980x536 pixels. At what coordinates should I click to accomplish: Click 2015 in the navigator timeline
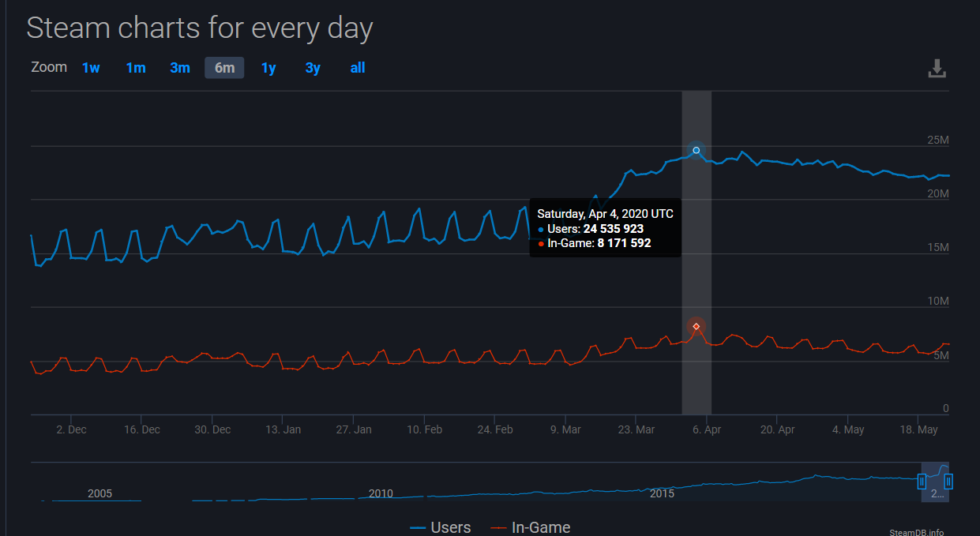pyautogui.click(x=662, y=493)
